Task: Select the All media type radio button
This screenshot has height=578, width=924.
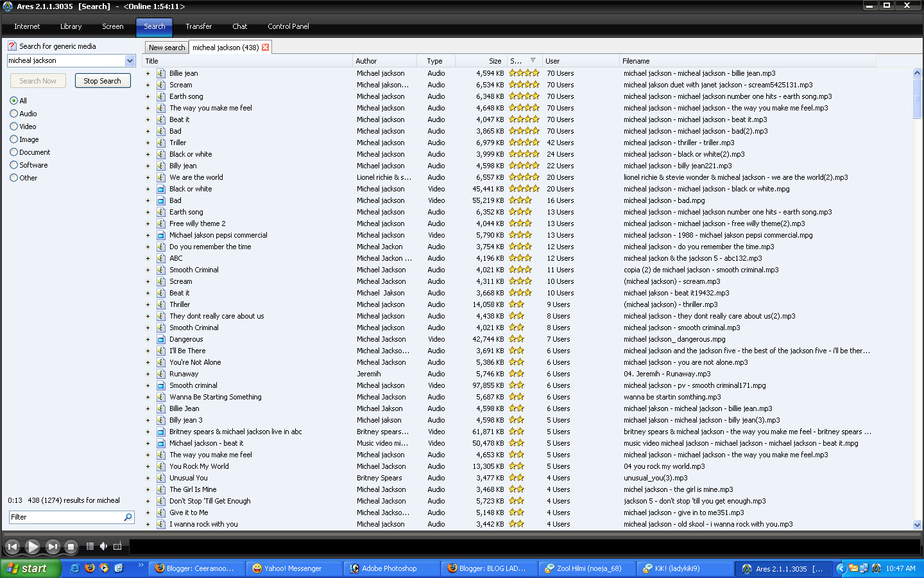Action: coord(13,101)
